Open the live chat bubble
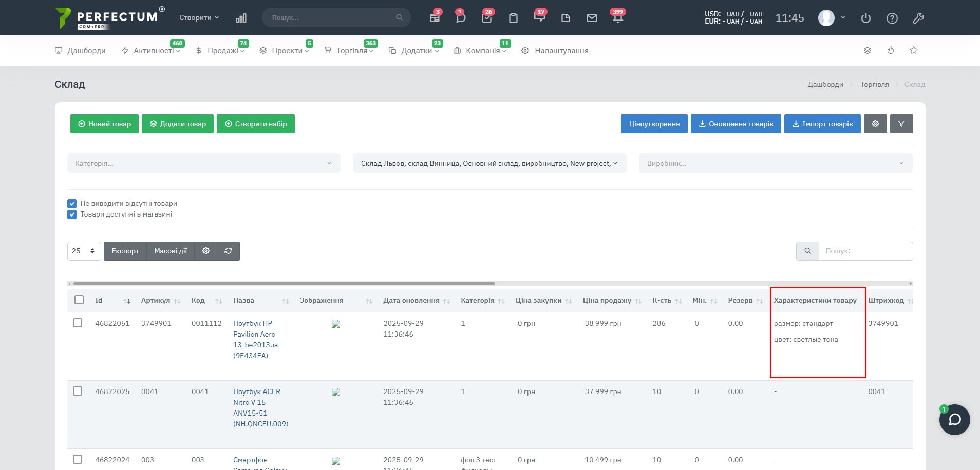This screenshot has width=980, height=470. [x=954, y=420]
